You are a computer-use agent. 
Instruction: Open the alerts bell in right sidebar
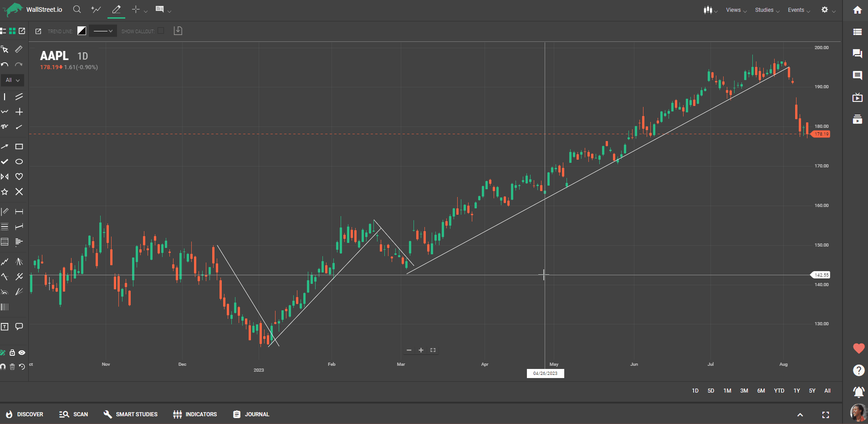858,392
